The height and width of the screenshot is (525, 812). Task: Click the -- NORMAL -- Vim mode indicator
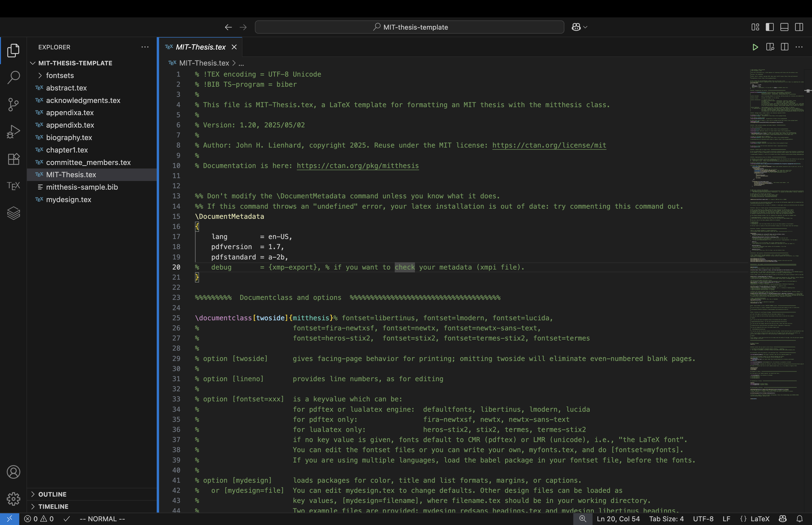[102, 519]
